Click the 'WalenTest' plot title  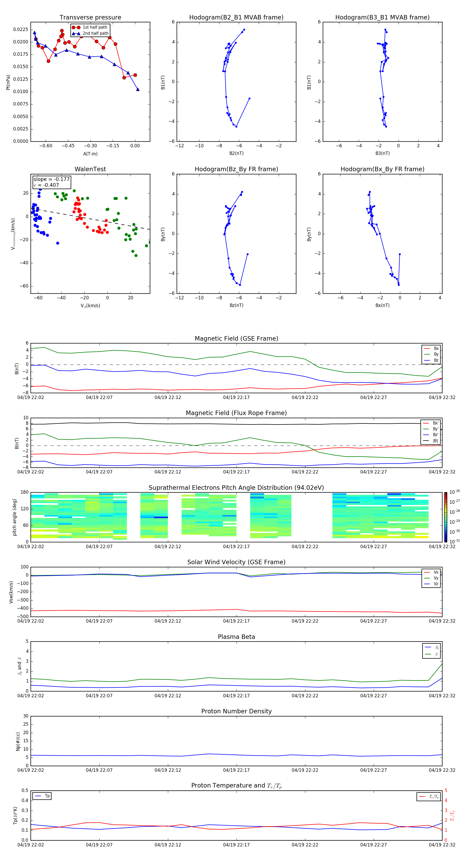pos(90,169)
